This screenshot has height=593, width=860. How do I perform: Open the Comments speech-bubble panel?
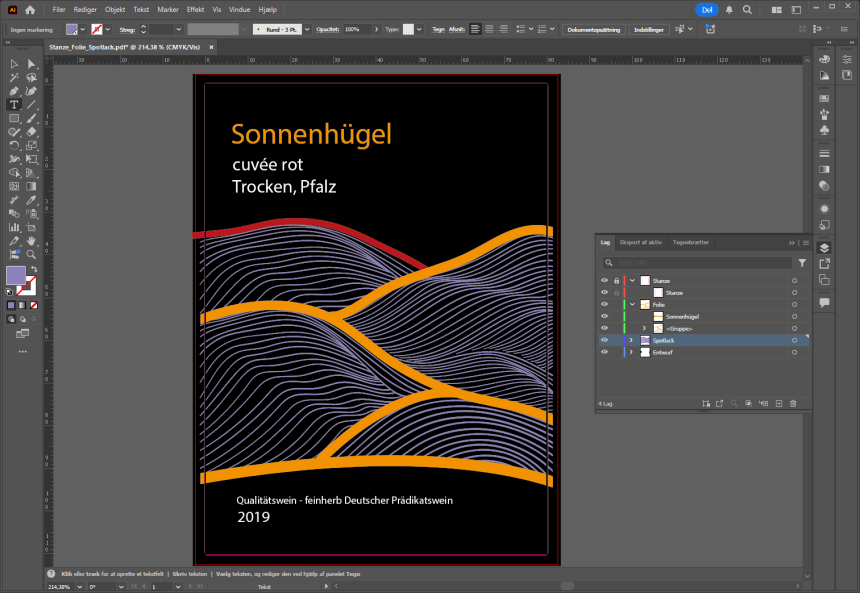tap(824, 303)
